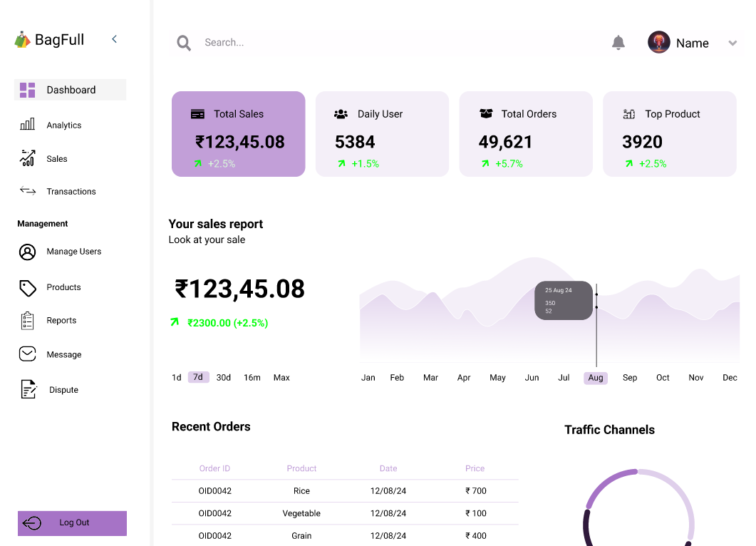
Task: Click the Daily User people icon
Action: (x=341, y=114)
